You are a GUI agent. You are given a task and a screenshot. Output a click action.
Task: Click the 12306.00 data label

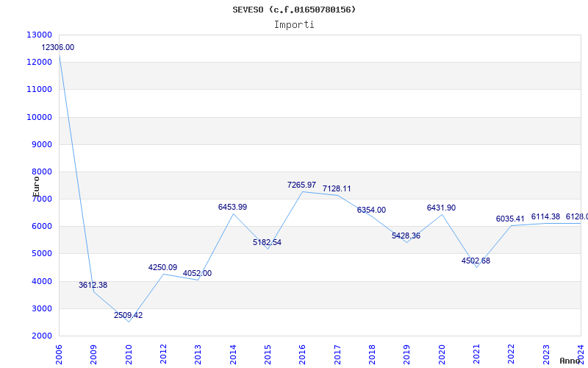tap(58, 48)
